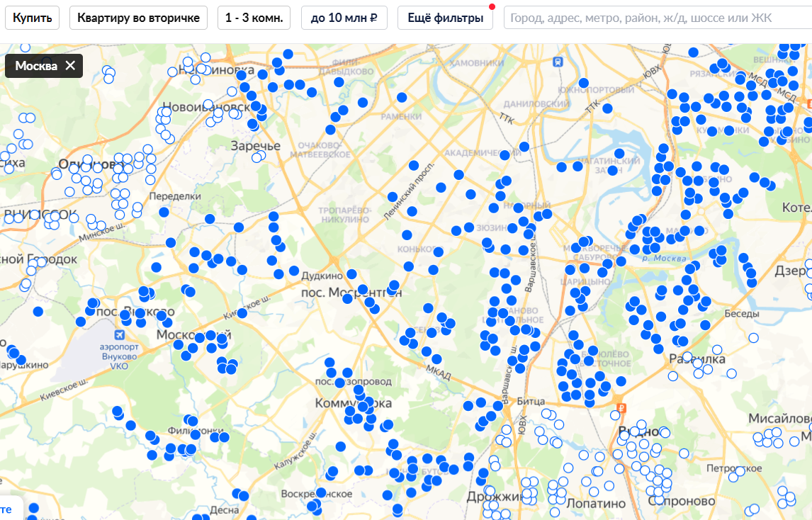Open the Квартиру во вторичке dropdown
The height and width of the screenshot is (520, 812).
138,18
